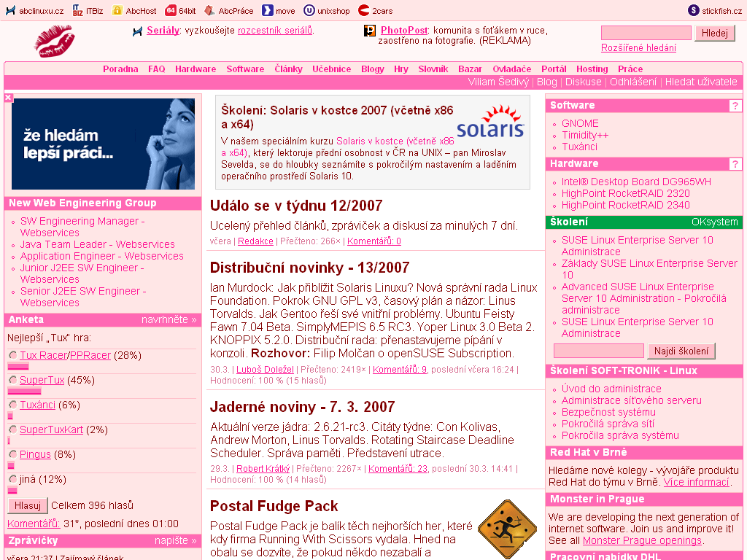Open the Články menu item
This screenshot has height=560, width=747.
(x=288, y=69)
